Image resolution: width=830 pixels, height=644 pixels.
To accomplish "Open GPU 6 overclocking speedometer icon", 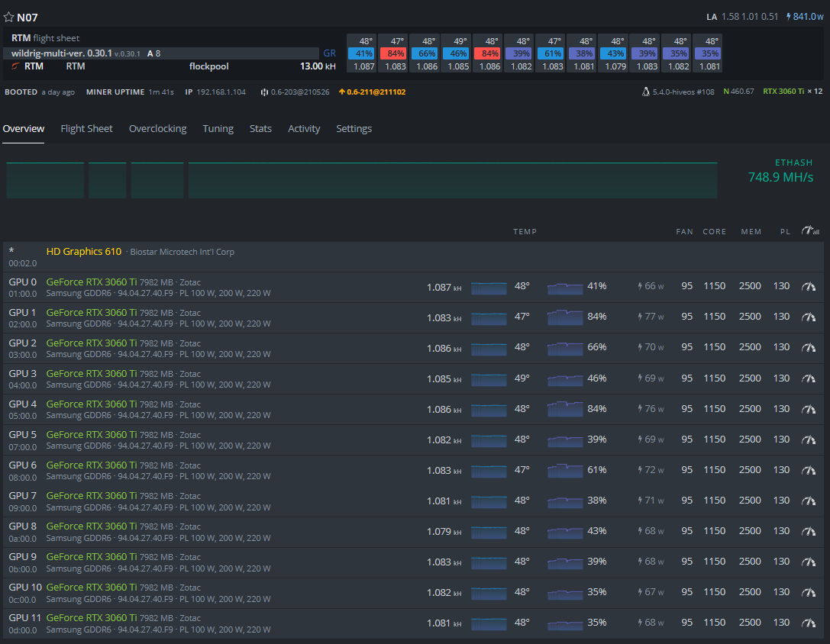I will tap(809, 470).
